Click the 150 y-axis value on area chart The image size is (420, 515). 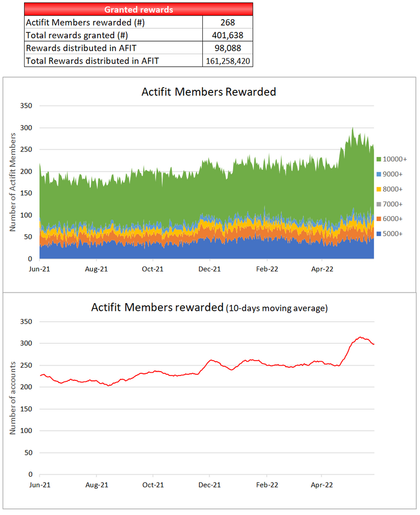point(26,193)
